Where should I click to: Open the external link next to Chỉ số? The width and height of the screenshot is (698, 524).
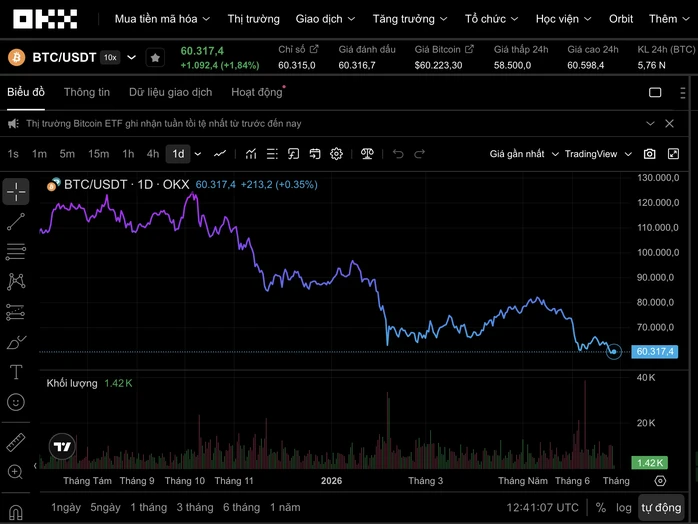coord(314,49)
